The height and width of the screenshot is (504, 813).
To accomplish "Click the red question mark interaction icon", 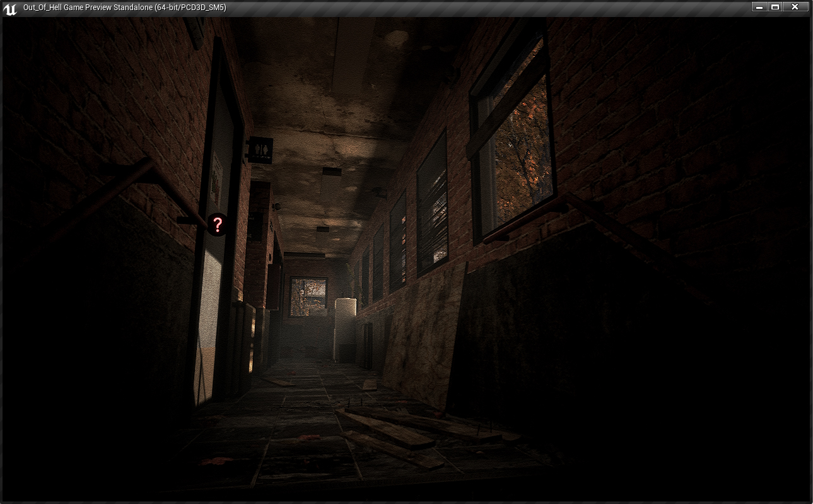I will (217, 225).
